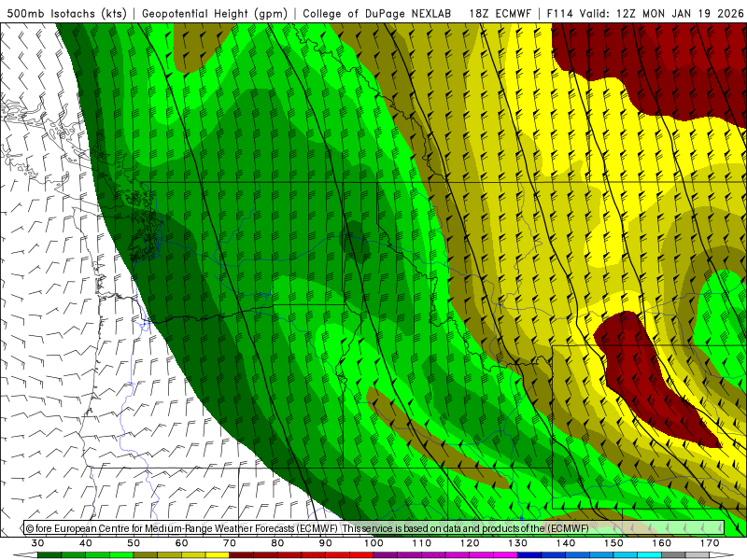The height and width of the screenshot is (560, 747).
Task: Click the legend label "50"
Action: [134, 543]
